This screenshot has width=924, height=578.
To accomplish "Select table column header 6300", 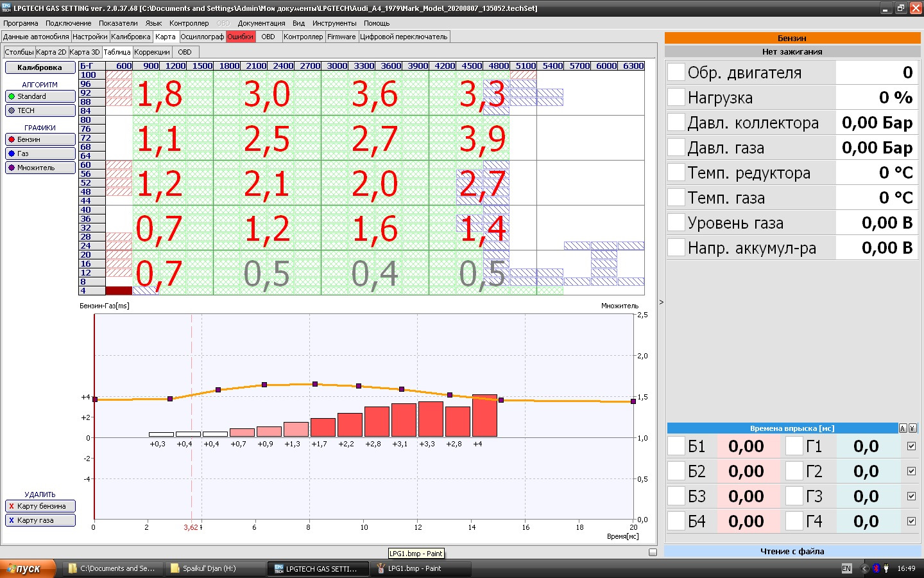I will tap(631, 66).
